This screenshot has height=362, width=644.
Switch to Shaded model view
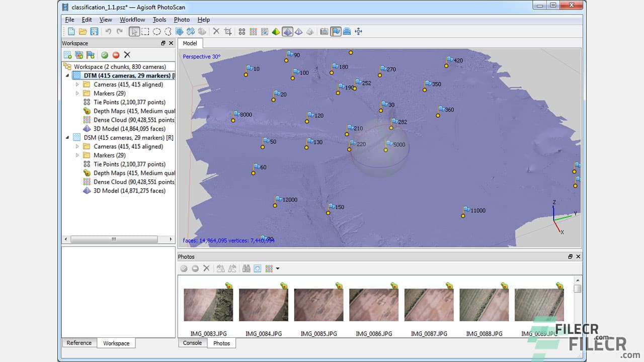point(288,31)
